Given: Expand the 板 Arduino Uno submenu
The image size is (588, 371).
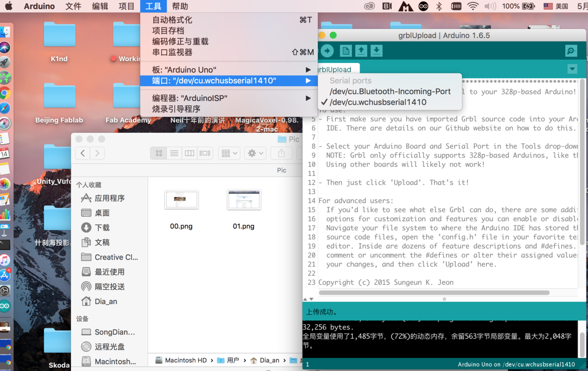Looking at the screenshot, I should point(229,70).
